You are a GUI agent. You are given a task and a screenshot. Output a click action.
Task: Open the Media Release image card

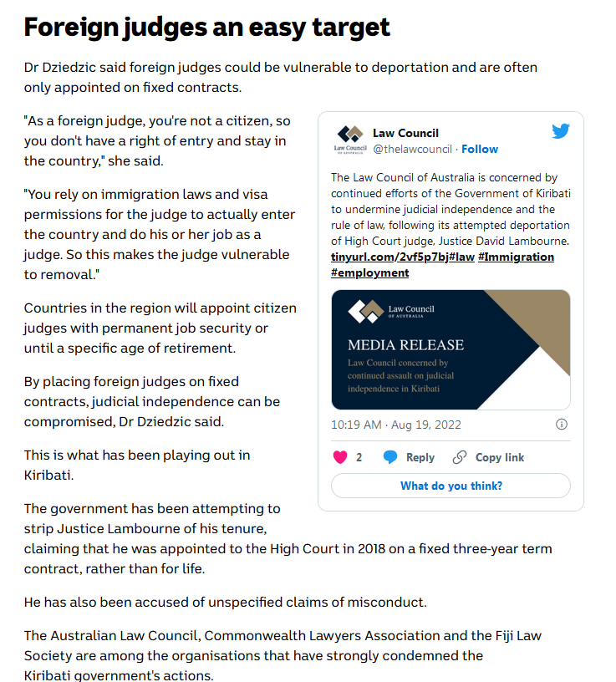(x=451, y=349)
